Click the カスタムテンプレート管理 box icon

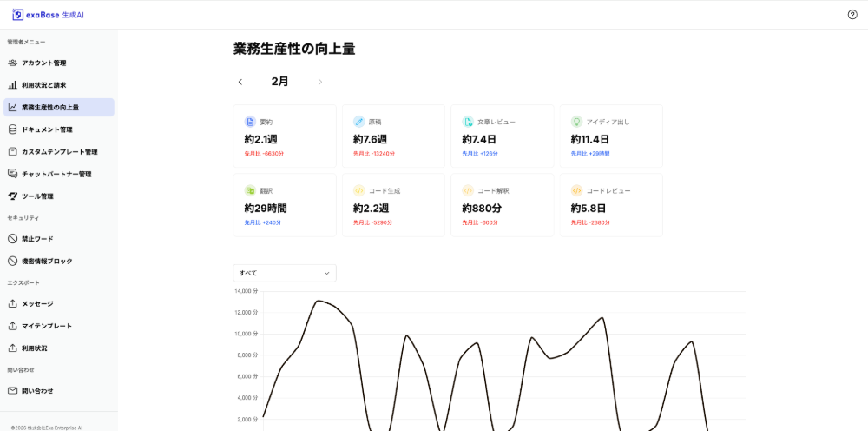13,152
